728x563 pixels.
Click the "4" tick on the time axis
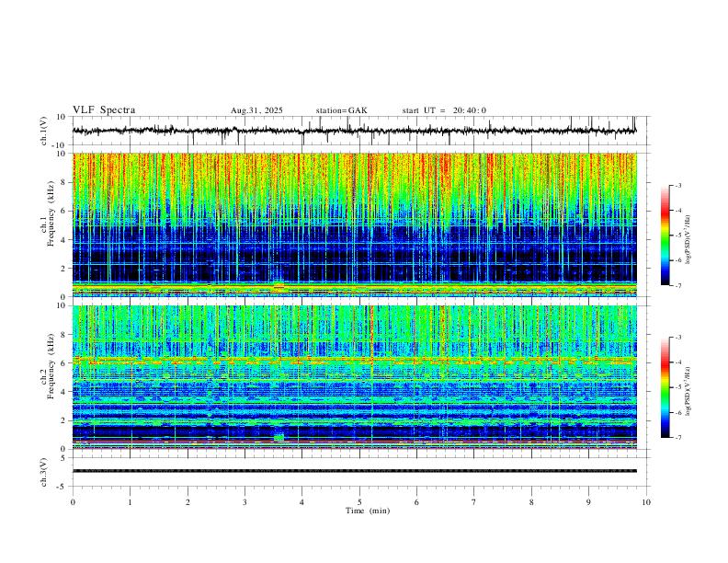[301, 502]
